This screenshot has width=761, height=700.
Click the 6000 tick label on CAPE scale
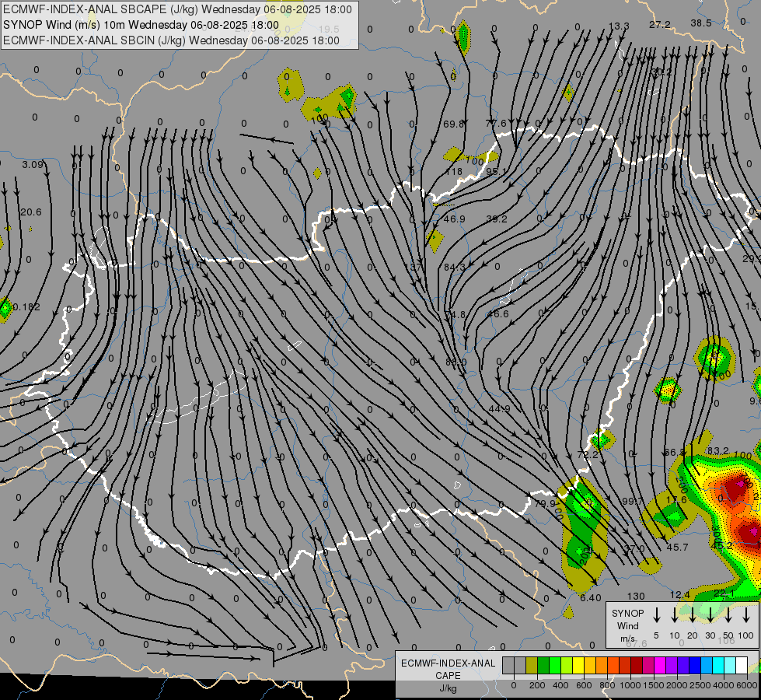(x=748, y=685)
